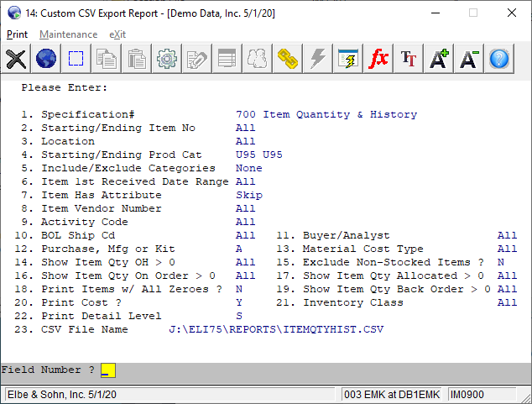Click the 'Skip' Item Has Attribute value
This screenshot has height=404, width=532.
click(249, 195)
